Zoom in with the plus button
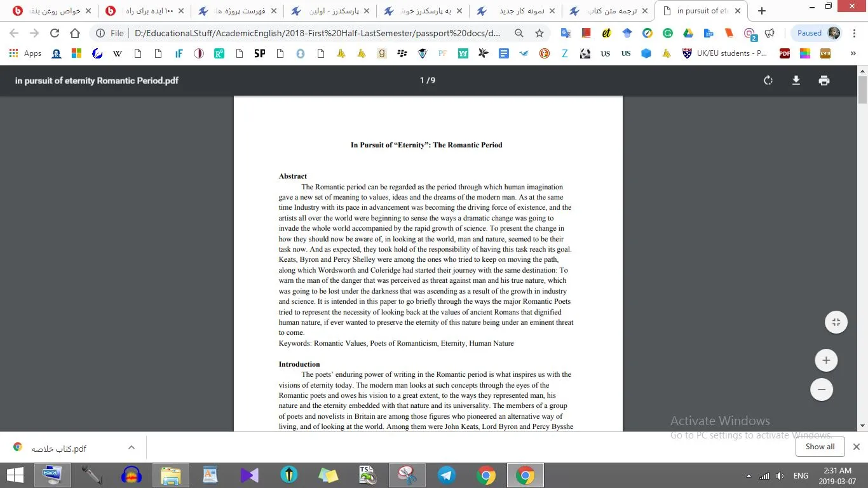Screen dimensions: 868x488 (x=826, y=361)
